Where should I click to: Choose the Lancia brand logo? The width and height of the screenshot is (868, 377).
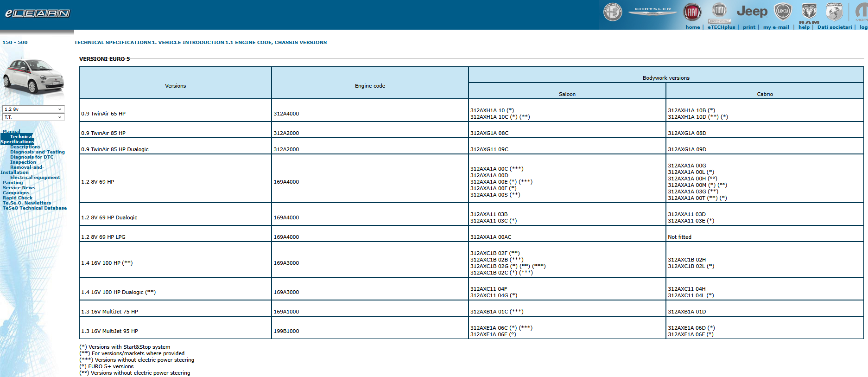783,12
